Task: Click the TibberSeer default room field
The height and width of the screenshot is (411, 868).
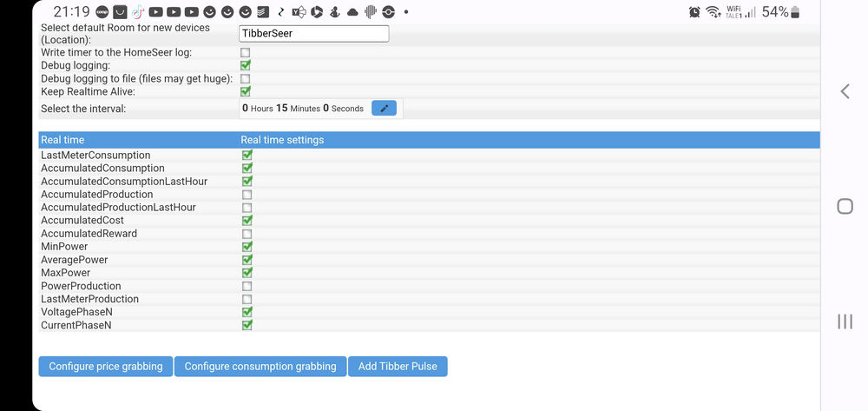Action: click(x=313, y=33)
